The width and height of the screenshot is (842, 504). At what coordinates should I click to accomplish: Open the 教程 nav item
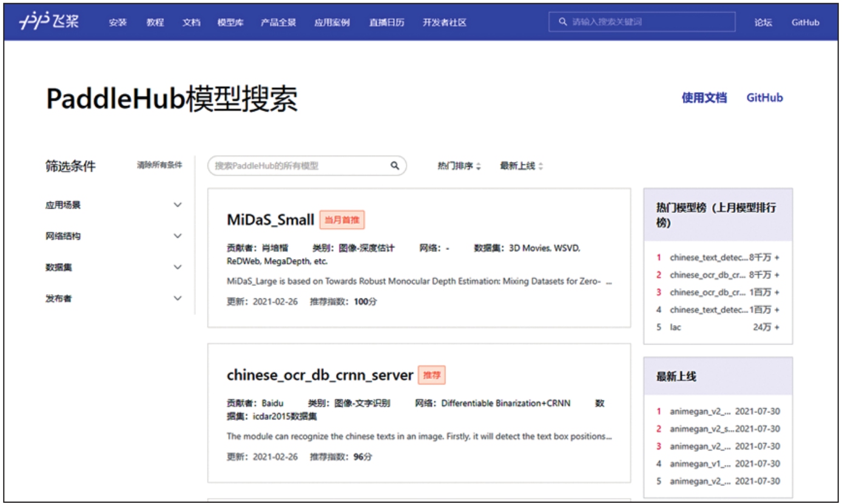(155, 22)
